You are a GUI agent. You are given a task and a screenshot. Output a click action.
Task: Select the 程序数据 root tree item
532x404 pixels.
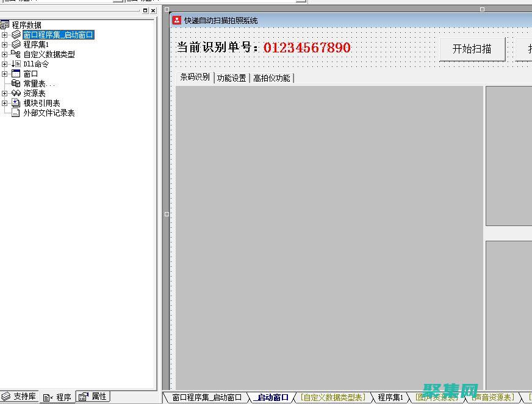26,25
